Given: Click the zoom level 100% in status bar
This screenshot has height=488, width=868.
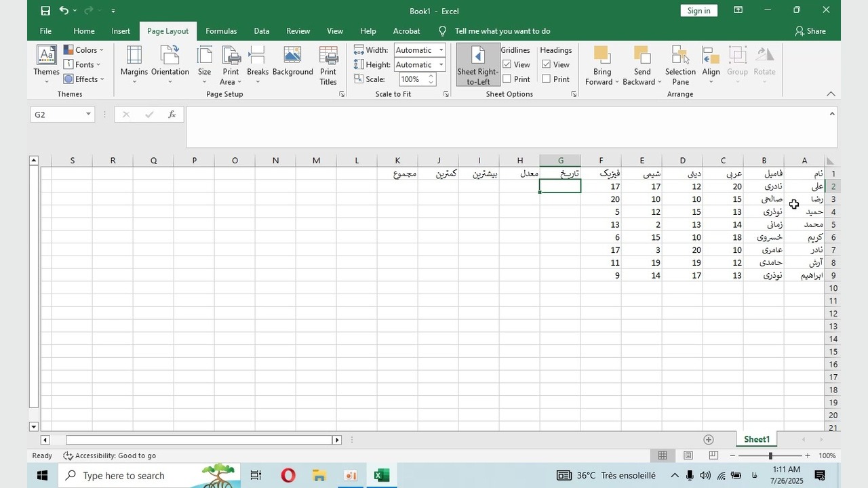Looking at the screenshot, I should coord(827,455).
